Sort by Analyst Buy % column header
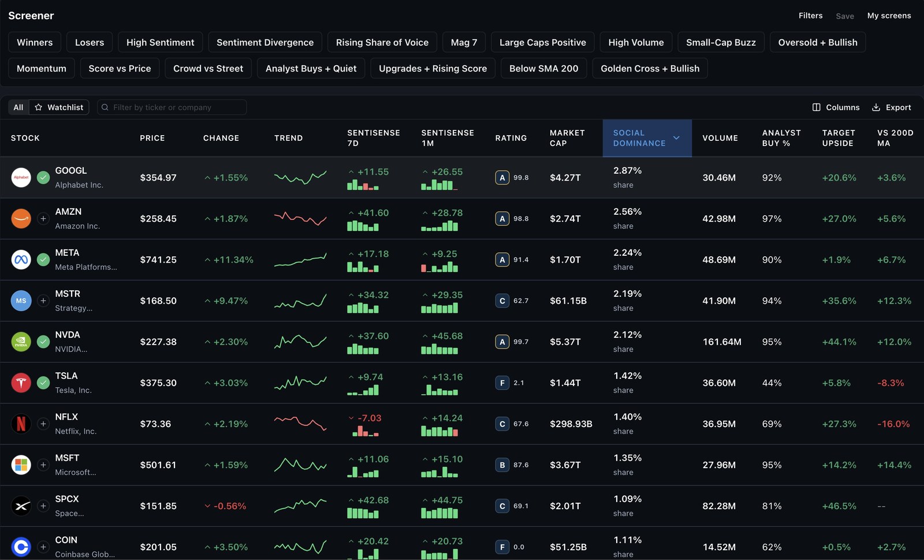Screen dimensions: 924x560 click(x=781, y=138)
